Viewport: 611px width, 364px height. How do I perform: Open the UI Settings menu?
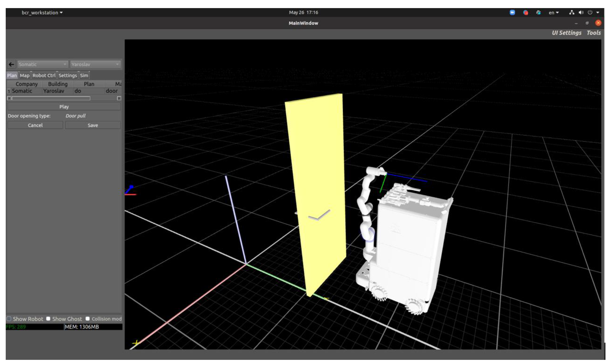pyautogui.click(x=566, y=33)
